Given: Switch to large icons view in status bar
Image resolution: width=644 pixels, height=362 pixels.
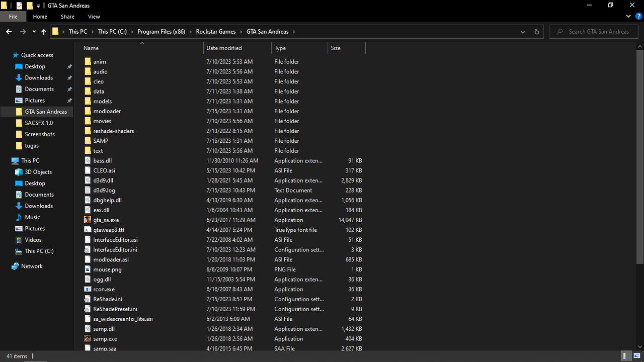Looking at the screenshot, I should click(636, 356).
